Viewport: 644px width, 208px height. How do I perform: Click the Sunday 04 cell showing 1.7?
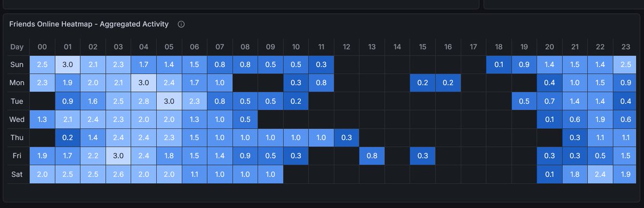pos(143,64)
